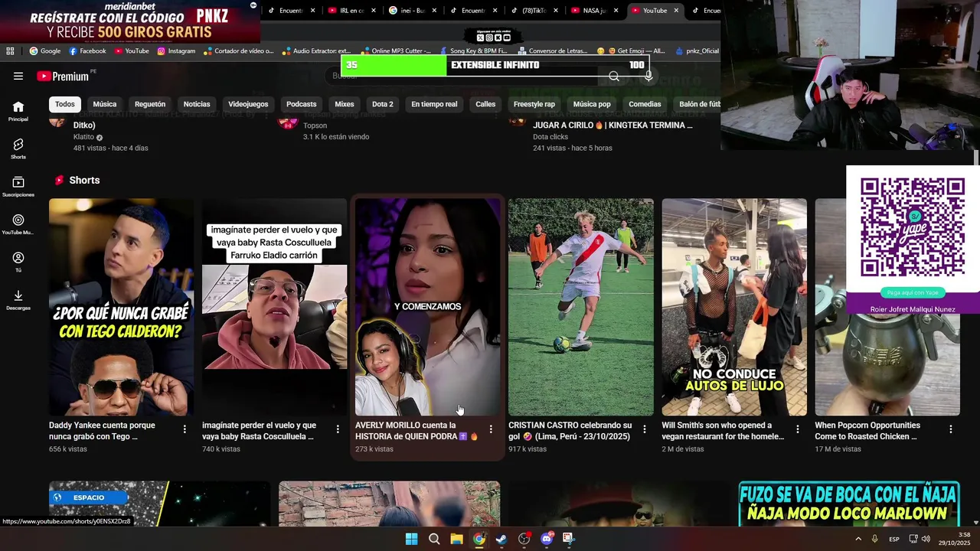Open options for AVERLY MORILLO short
Viewport: 980px width, 551px height.
(x=491, y=429)
